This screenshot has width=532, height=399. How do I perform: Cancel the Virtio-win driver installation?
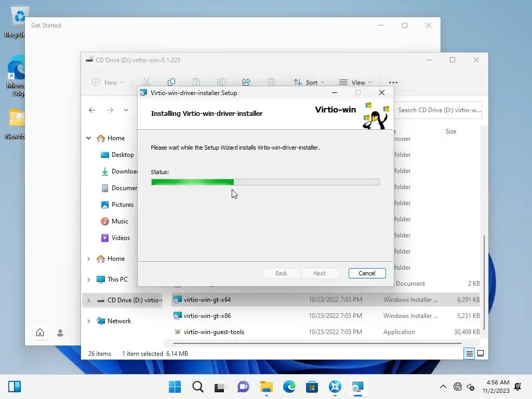(x=367, y=273)
